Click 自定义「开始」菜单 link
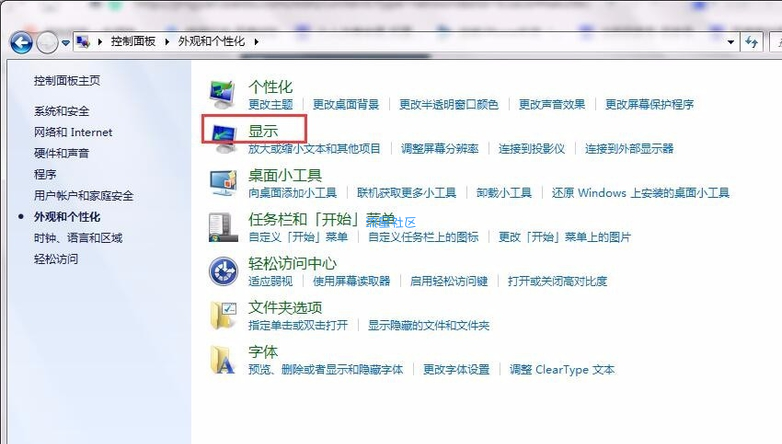This screenshot has height=444, width=782. tap(298, 236)
